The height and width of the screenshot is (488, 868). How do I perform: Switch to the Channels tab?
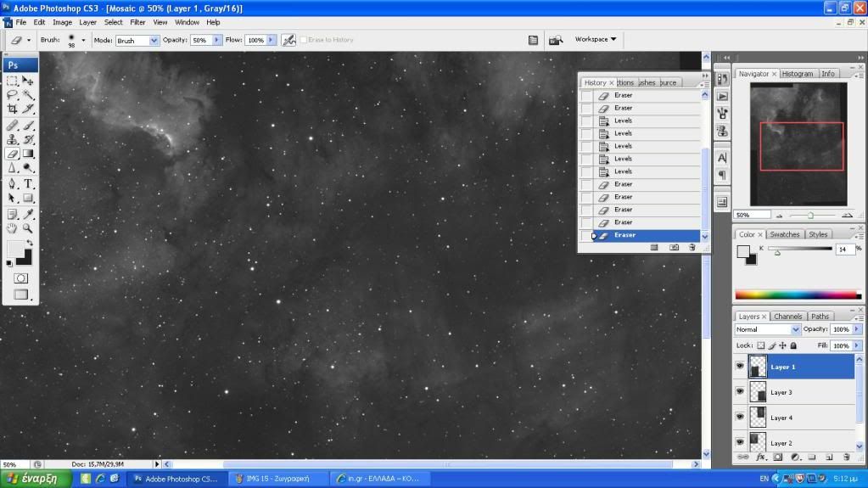(x=788, y=317)
